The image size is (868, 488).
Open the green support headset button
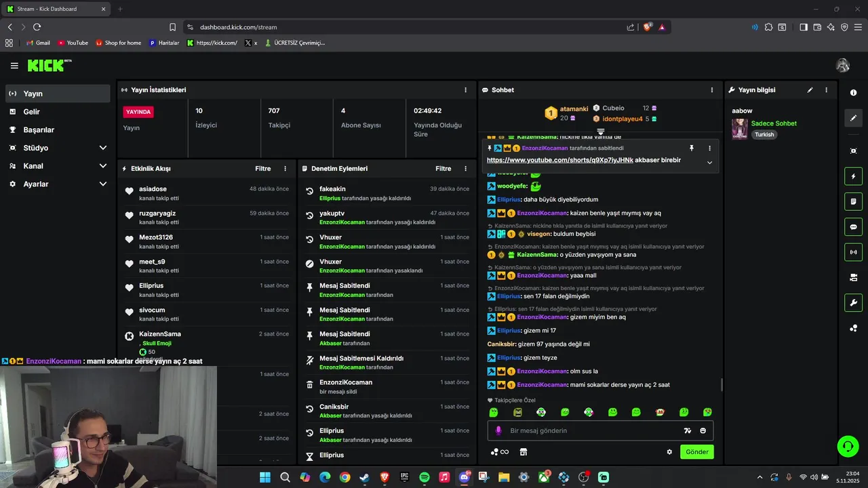tap(848, 446)
